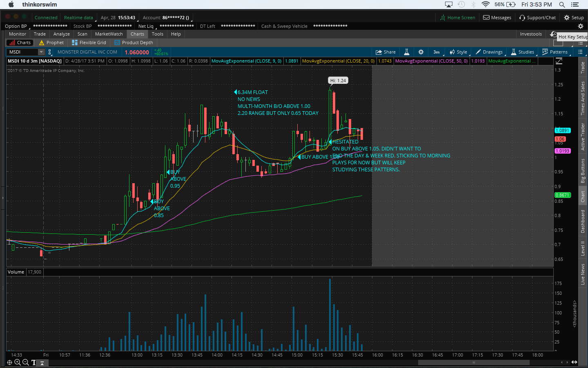The height and width of the screenshot is (368, 588).
Task: Open the Prophet subtab
Action: tap(51, 43)
